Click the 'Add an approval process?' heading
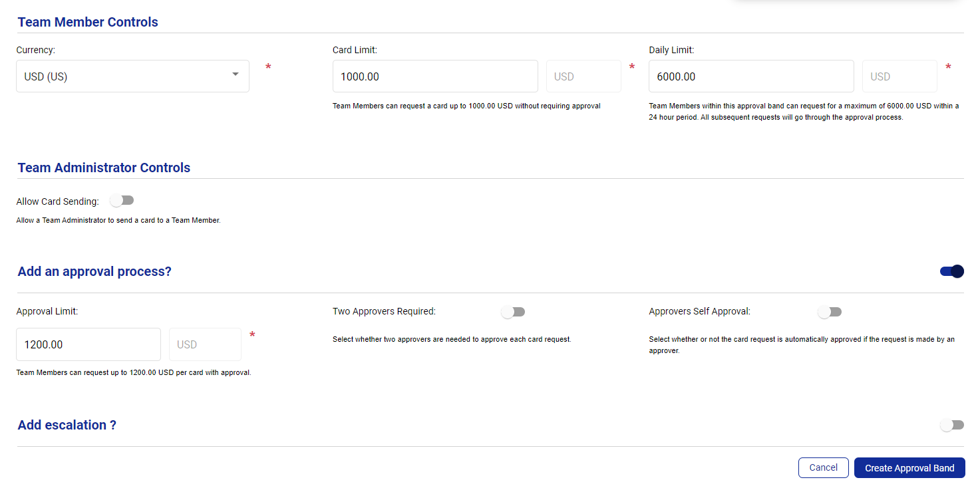Screen dimensions: 980x498 (94, 271)
